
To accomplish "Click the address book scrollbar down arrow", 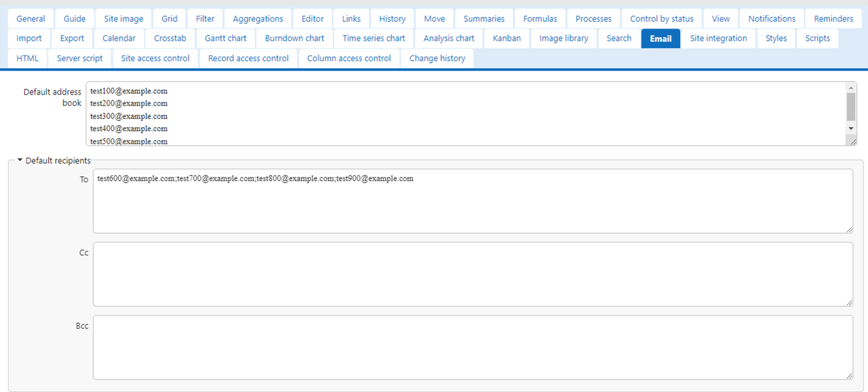I will coord(851,129).
